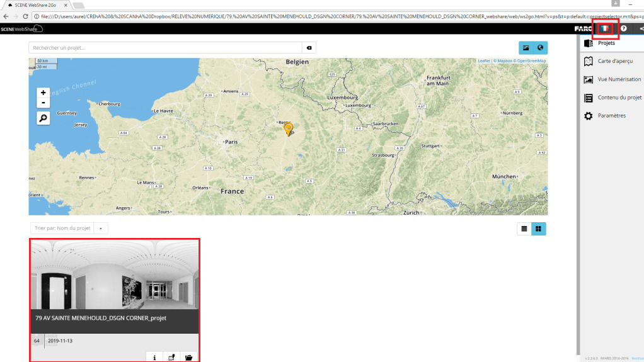Open language selector with French flag
644x362 pixels.
pyautogui.click(x=605, y=28)
